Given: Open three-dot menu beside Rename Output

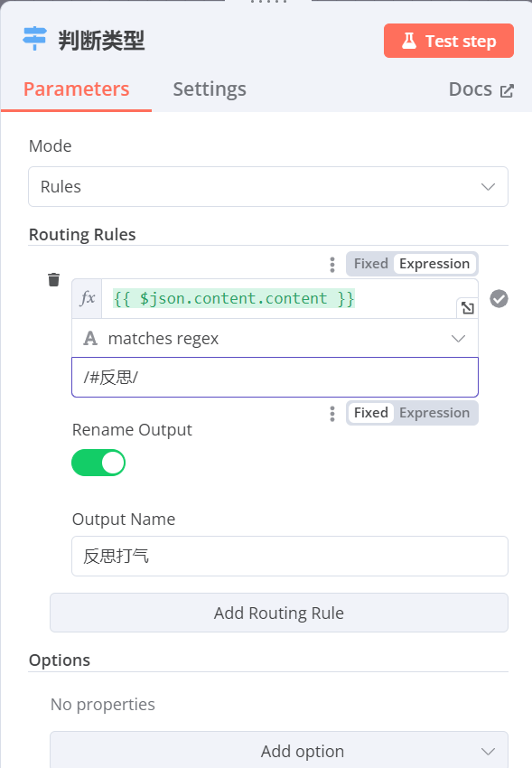Looking at the screenshot, I should [x=332, y=414].
